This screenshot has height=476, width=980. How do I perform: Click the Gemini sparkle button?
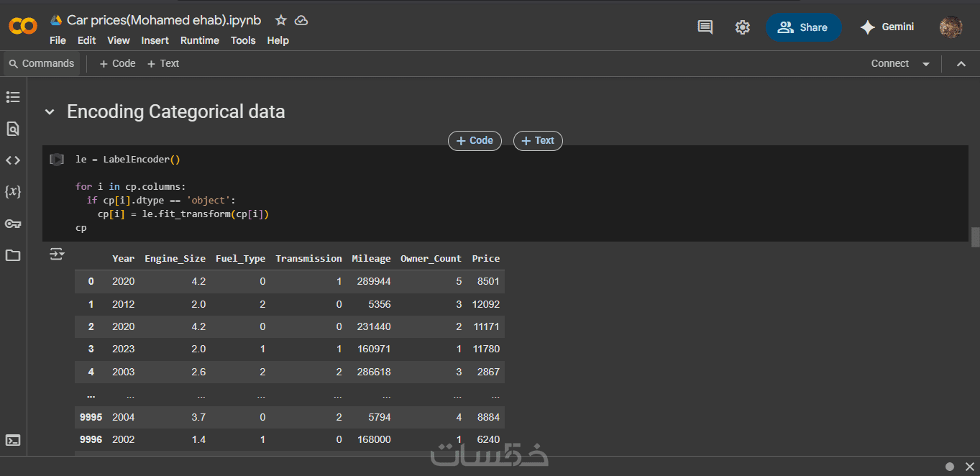(x=887, y=27)
